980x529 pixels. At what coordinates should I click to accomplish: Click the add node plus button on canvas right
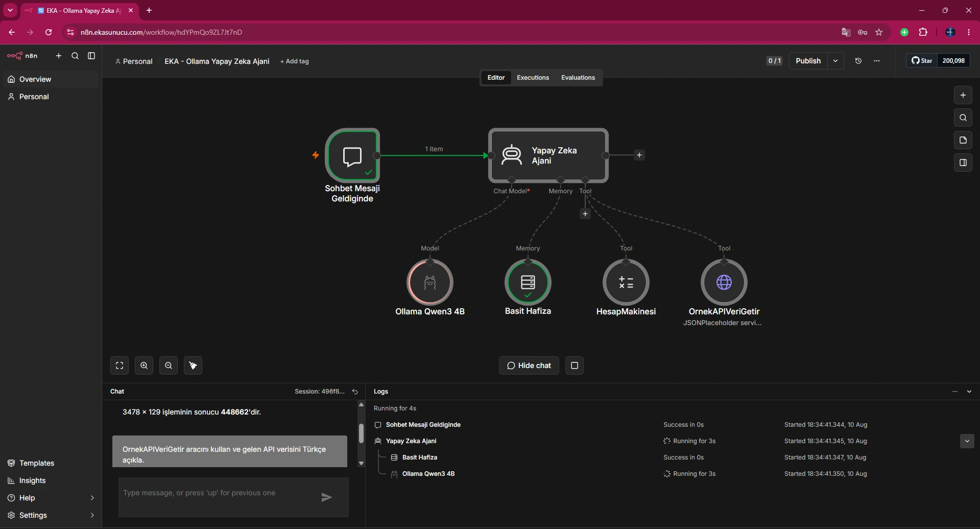click(963, 95)
